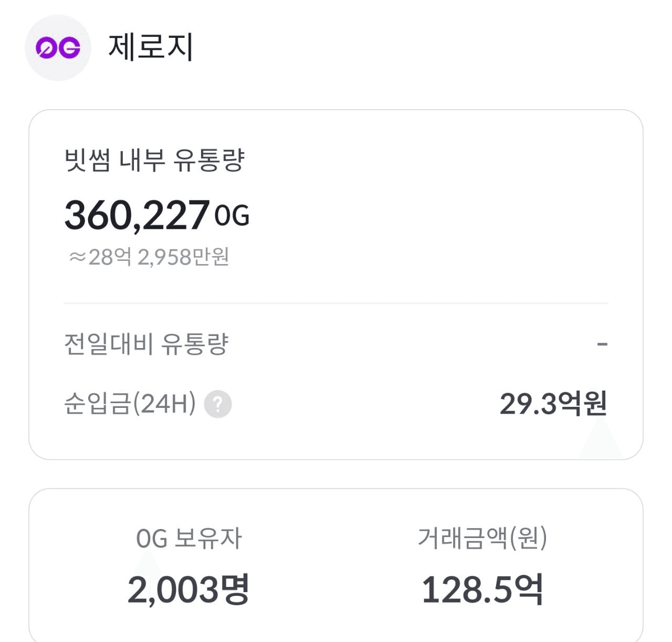Click the 빗썸 내부 유통량 heading
This screenshot has width=672, height=642.
point(154,160)
